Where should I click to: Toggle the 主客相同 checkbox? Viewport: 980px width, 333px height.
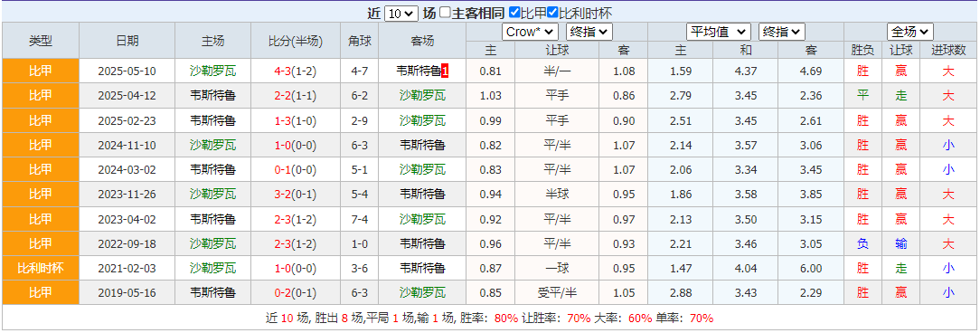pyautogui.click(x=445, y=13)
